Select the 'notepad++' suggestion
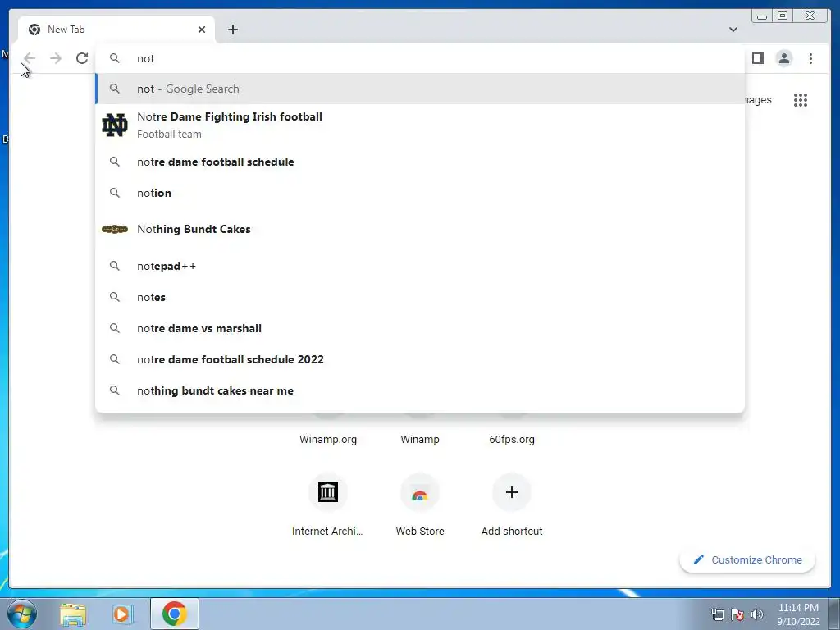 pos(420,266)
